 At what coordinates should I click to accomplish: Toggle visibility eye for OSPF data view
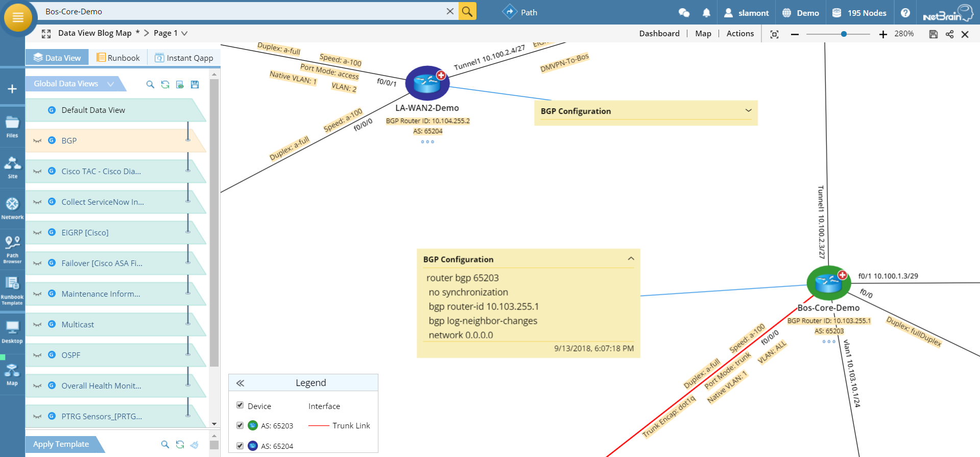37,355
